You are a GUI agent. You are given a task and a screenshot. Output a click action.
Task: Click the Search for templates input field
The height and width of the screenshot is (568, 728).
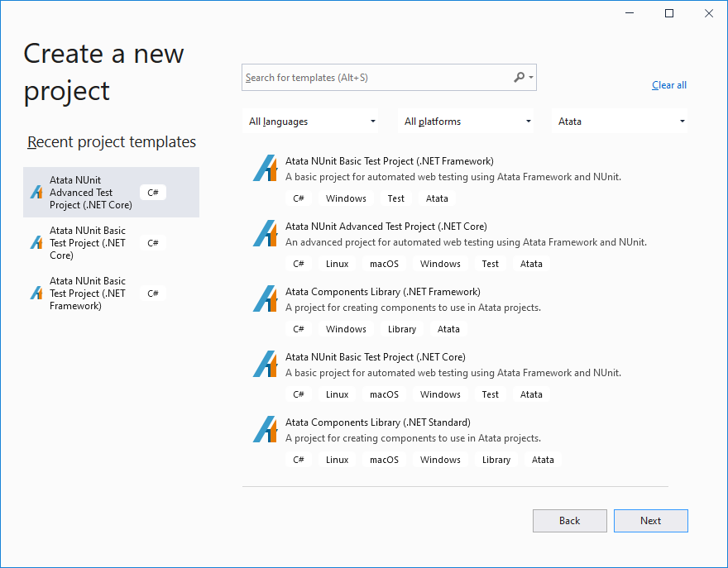click(372, 77)
